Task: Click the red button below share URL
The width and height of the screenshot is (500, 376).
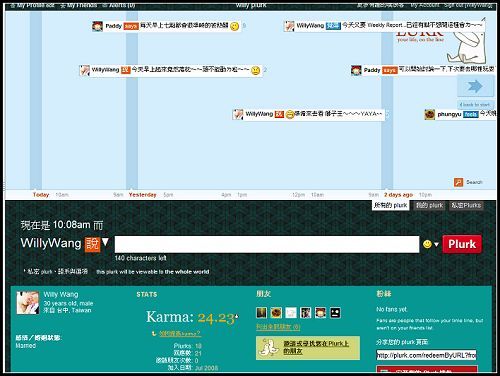Action: (427, 369)
